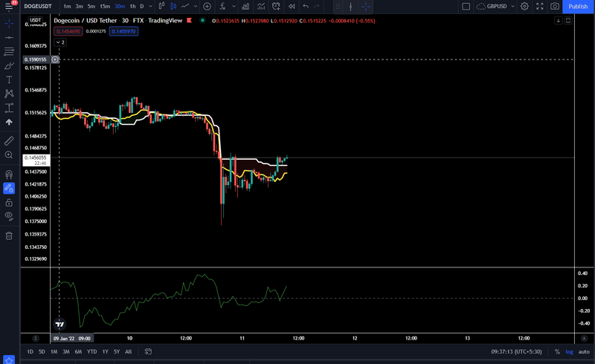The height and width of the screenshot is (364, 595).
Task: Expand the timeframe interval dropdown arrow
Action: (151, 6)
